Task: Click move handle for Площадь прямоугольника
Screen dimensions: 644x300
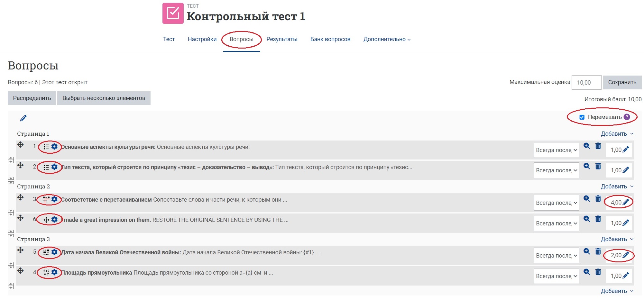Action: coord(21,270)
